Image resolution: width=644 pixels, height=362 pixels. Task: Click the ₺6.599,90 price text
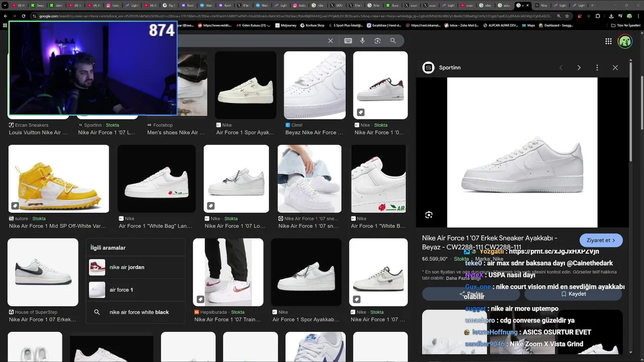[x=435, y=259]
